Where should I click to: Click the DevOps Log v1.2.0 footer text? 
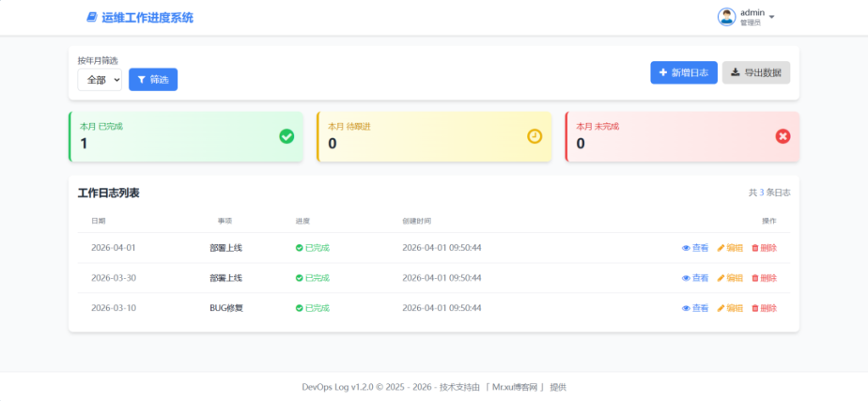337,387
